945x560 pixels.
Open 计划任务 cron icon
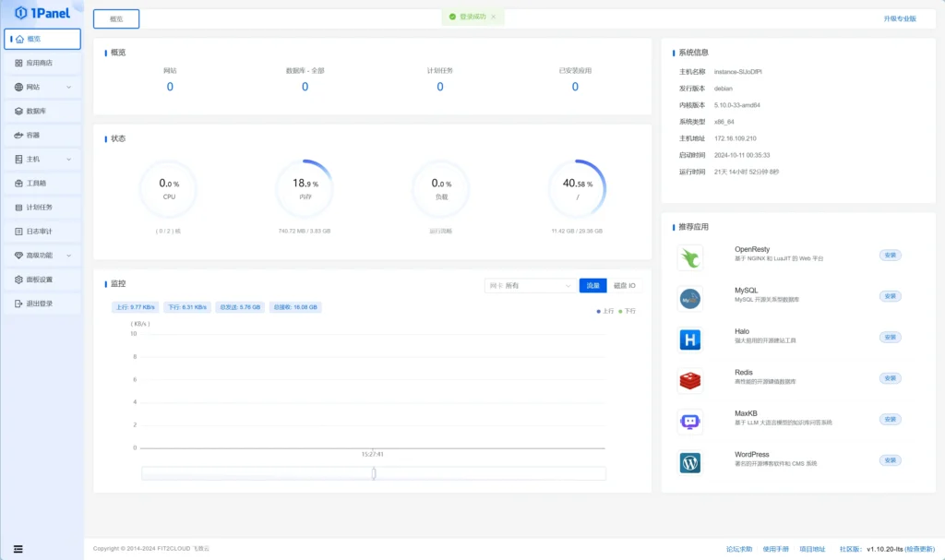click(x=18, y=208)
